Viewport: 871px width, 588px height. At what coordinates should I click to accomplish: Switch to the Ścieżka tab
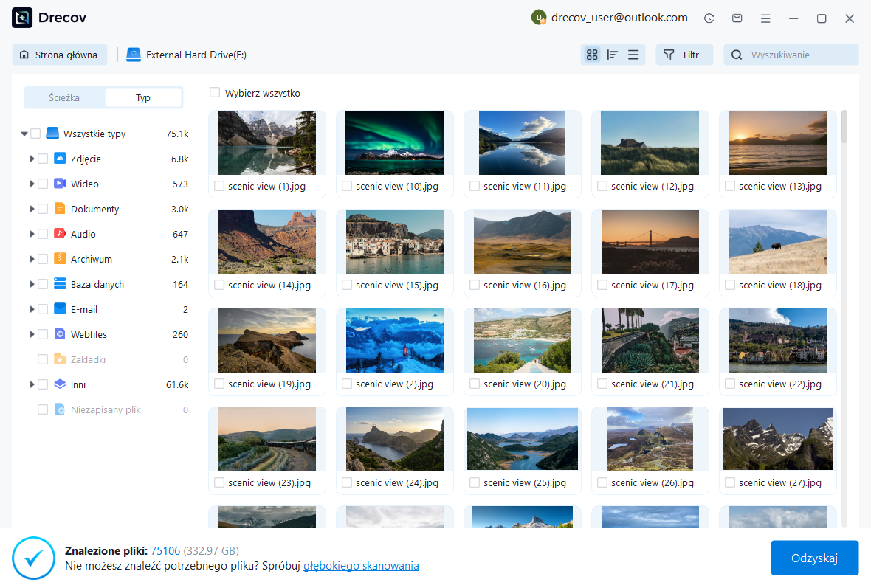coord(64,97)
